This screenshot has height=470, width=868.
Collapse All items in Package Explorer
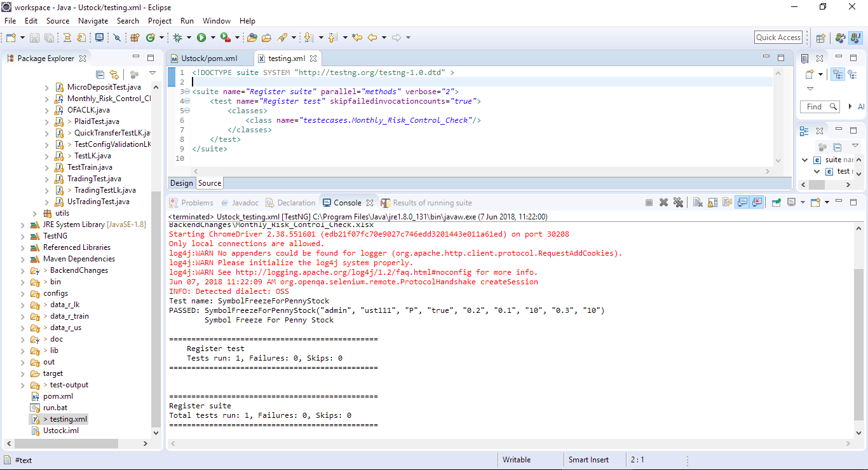100,74
